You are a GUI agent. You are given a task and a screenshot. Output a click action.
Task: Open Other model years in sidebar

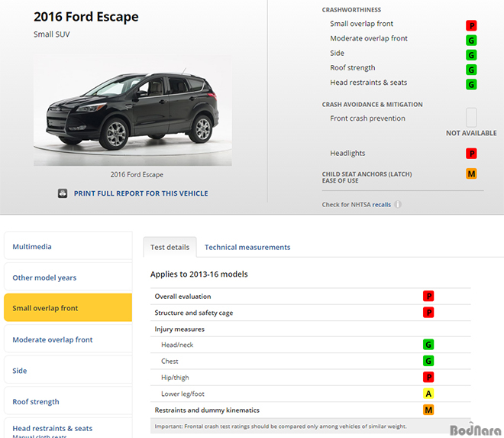click(x=68, y=277)
